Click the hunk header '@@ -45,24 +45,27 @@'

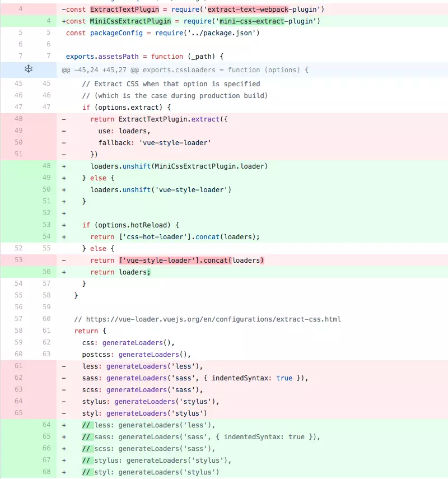click(100, 70)
